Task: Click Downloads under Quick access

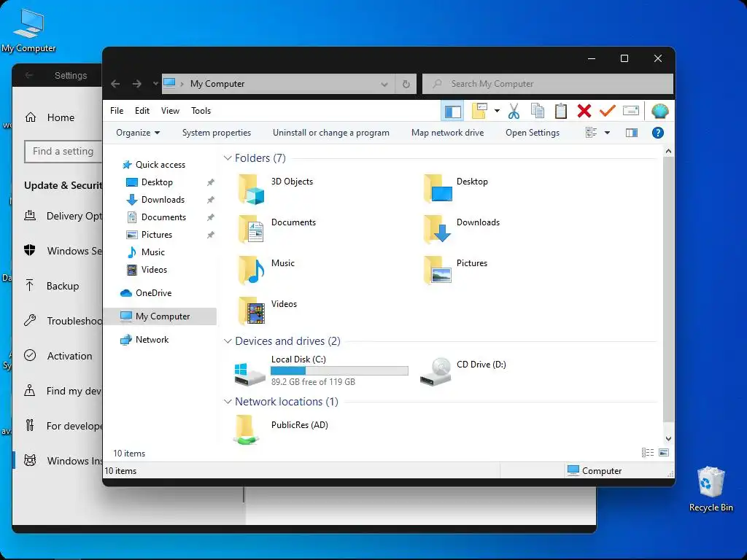Action: coord(156,200)
